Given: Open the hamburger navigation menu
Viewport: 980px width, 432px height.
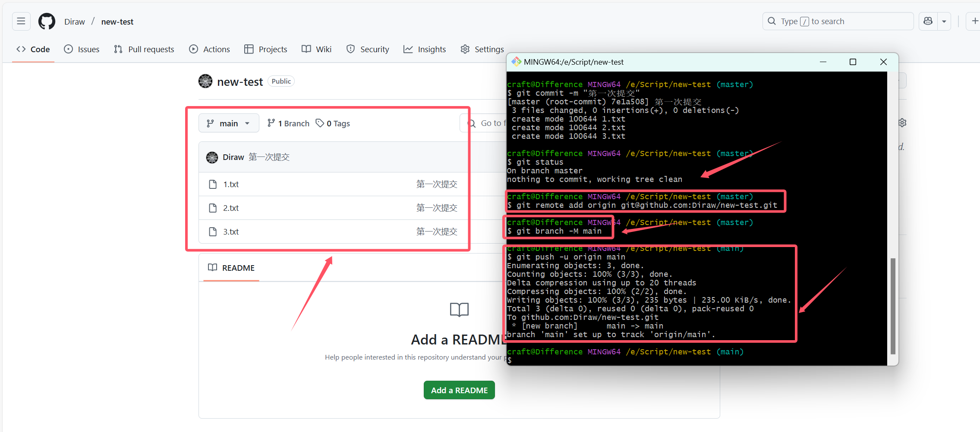Looking at the screenshot, I should [21, 21].
